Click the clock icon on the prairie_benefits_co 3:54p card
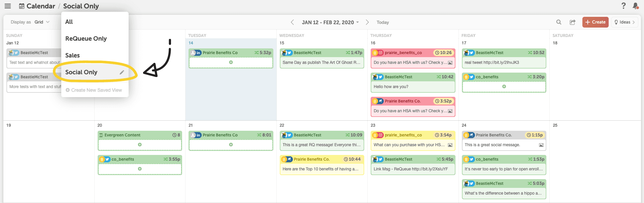The width and height of the screenshot is (644, 203). click(437, 135)
